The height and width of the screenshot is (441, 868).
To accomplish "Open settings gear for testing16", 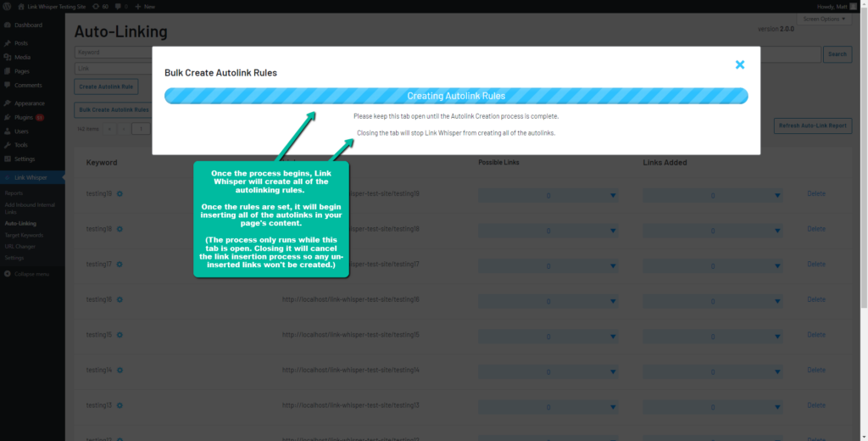I will (120, 299).
